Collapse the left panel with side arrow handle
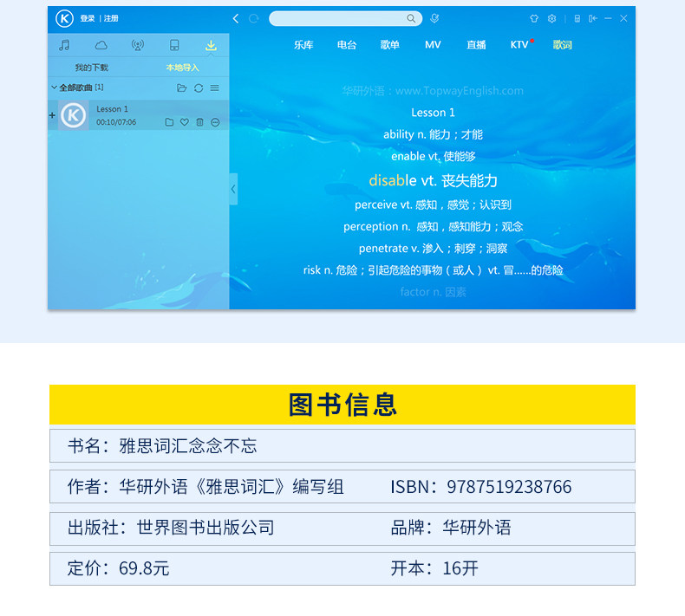 pyautogui.click(x=233, y=189)
